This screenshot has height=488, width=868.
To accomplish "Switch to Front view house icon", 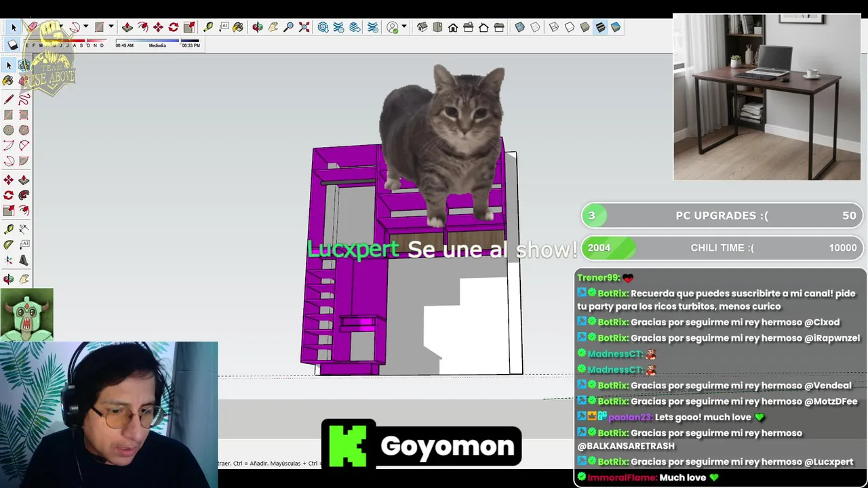I will (453, 28).
